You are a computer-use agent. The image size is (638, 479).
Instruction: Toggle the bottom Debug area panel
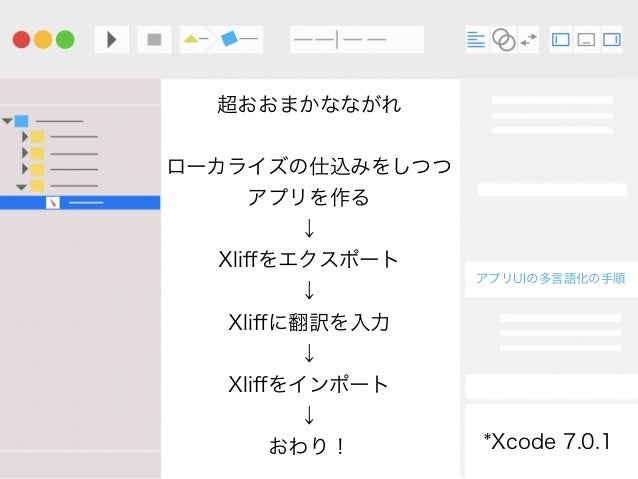(586, 39)
